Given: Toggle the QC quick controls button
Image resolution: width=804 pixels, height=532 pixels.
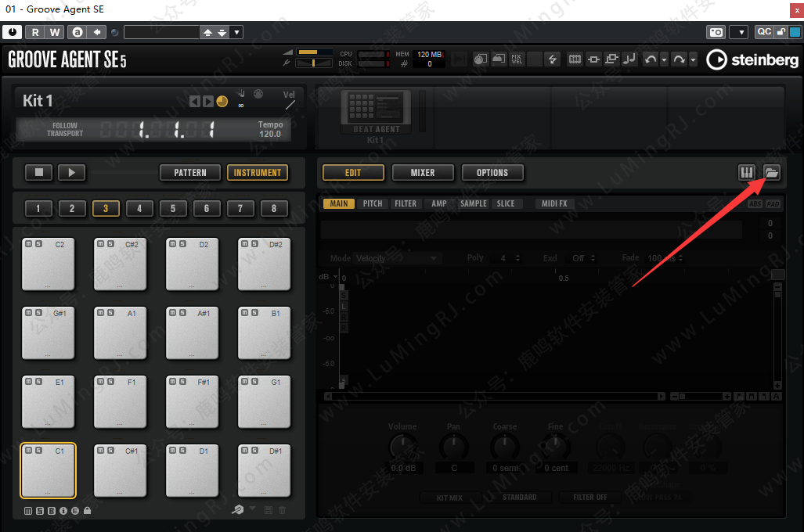Looking at the screenshot, I should pyautogui.click(x=763, y=32).
